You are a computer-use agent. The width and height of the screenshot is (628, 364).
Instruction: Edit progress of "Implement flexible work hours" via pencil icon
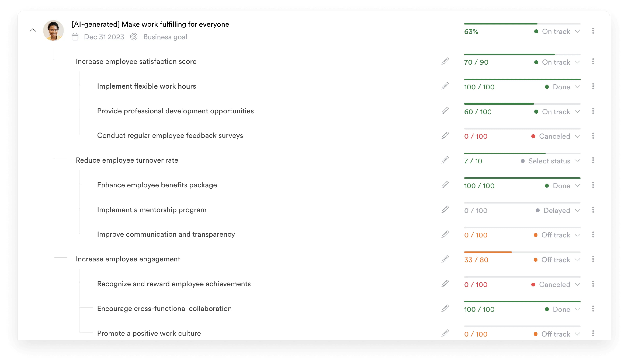445,86
